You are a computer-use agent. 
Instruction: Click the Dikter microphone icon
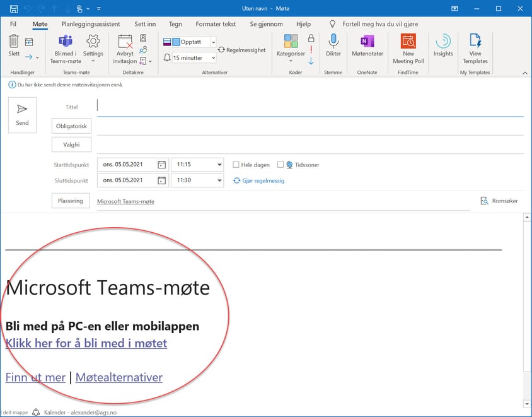click(333, 41)
